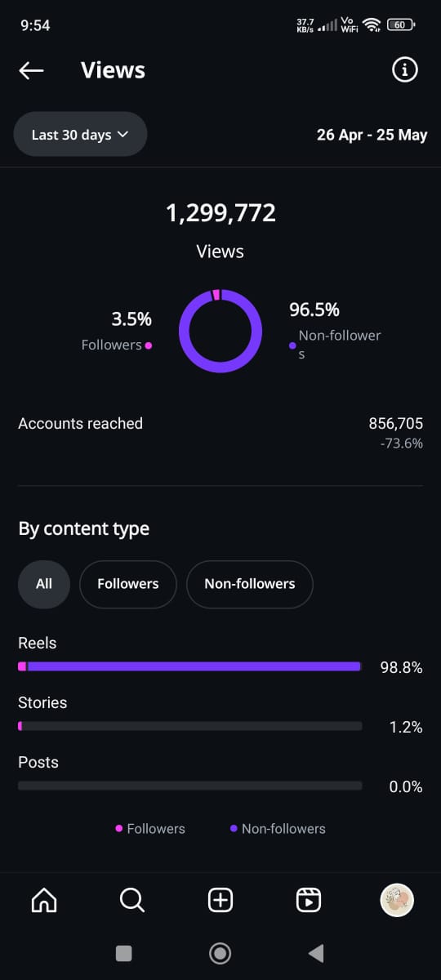Expand the Last 30 days dropdown
441x980 pixels.
[80, 134]
